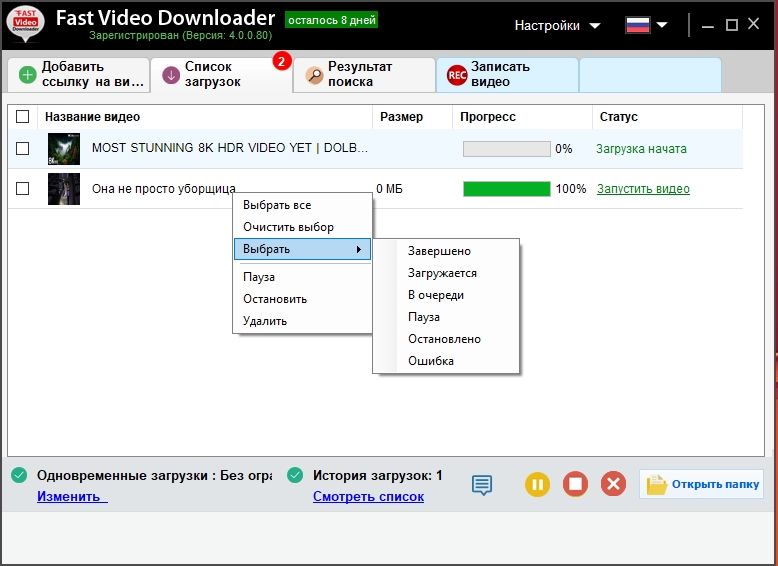Open the Записать видео tab
Image resolution: width=778 pixels, height=566 pixels.
[508, 75]
